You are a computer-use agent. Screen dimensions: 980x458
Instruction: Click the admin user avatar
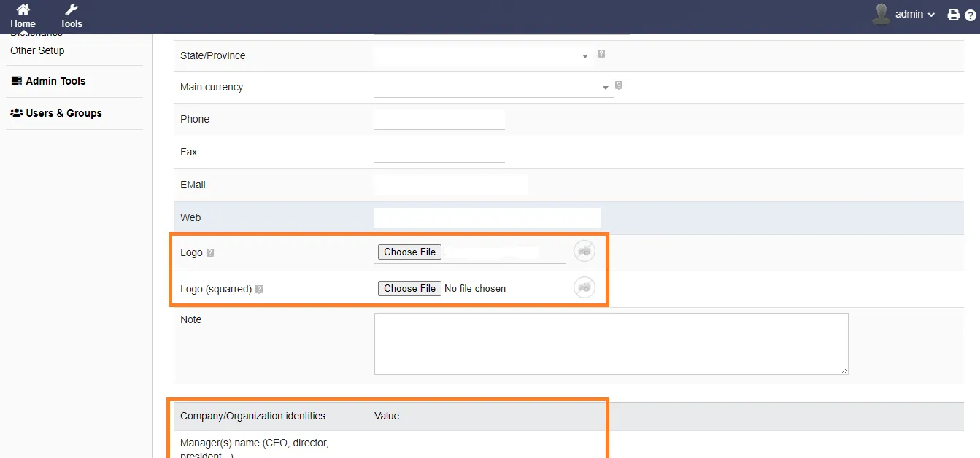881,14
